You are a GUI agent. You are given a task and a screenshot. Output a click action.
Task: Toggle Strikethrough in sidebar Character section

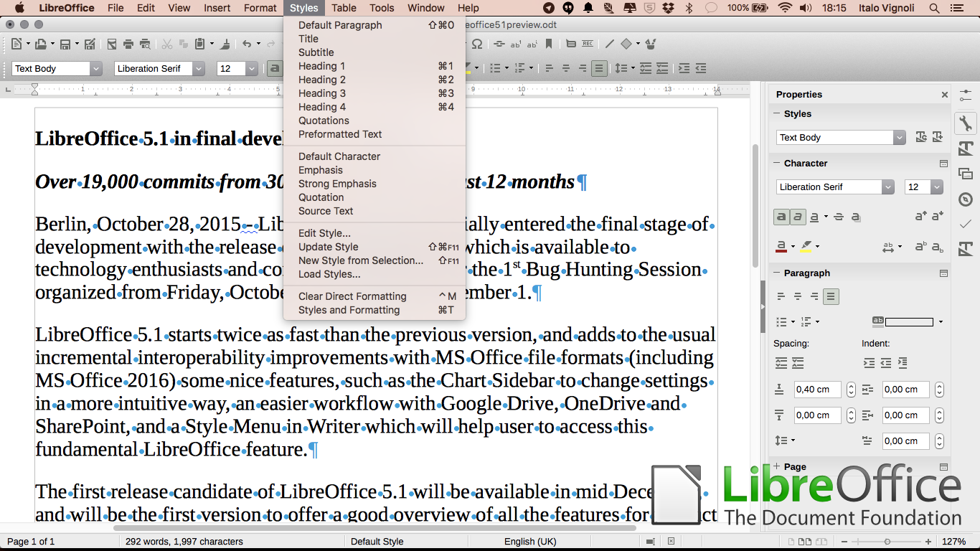click(839, 216)
